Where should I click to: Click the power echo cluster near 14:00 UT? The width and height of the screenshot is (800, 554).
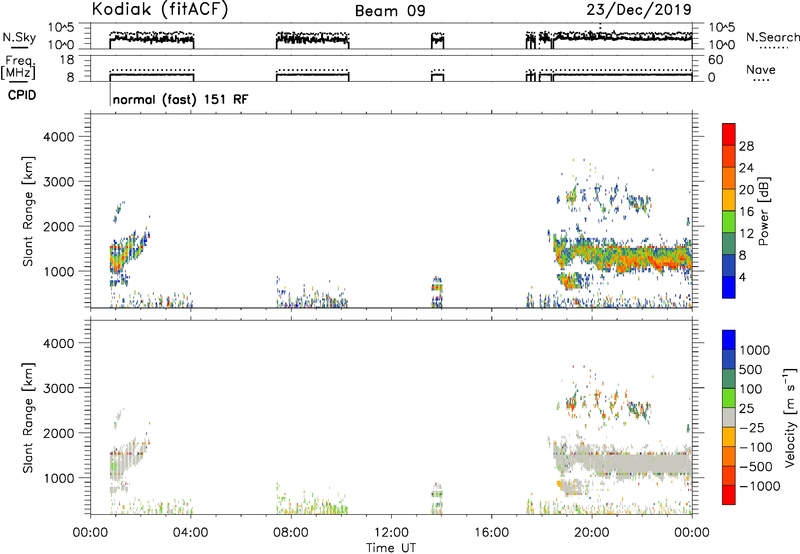[x=437, y=292]
